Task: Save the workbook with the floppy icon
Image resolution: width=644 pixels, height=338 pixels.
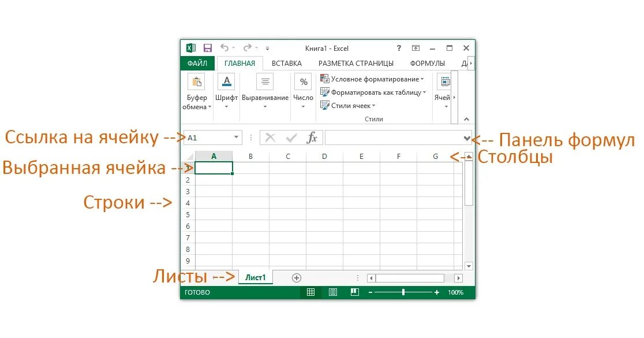Action: pyautogui.click(x=208, y=48)
